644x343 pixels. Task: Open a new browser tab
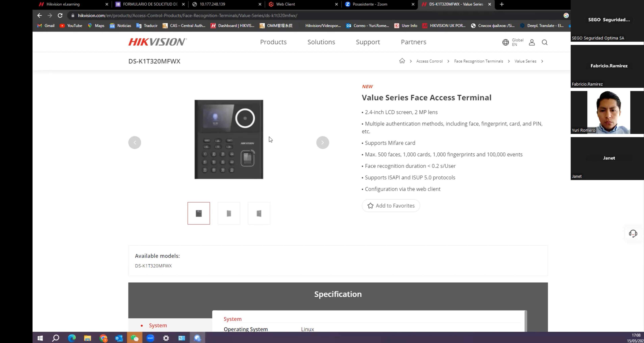(502, 4)
